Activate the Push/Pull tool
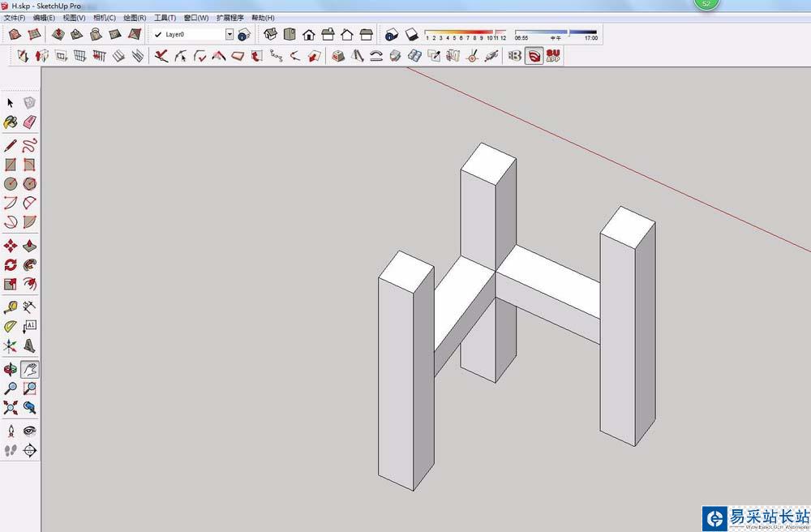Image resolution: width=811 pixels, height=532 pixels. (29, 245)
